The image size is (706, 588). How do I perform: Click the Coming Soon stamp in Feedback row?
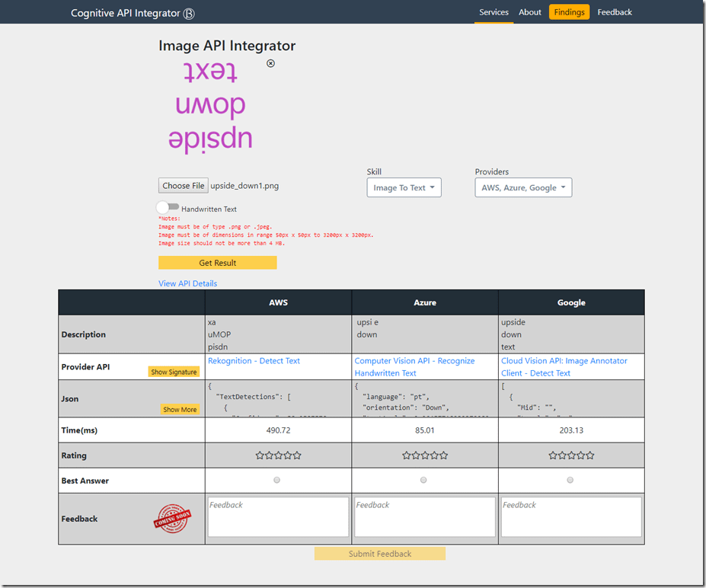click(172, 519)
